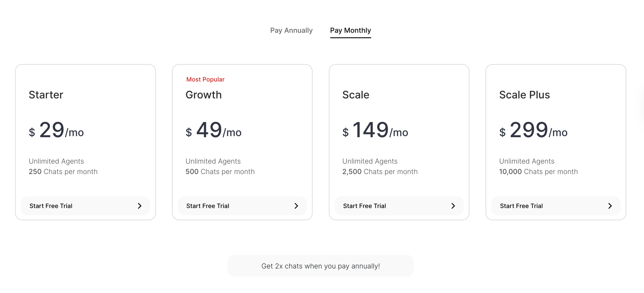The image size is (644, 293).
Task: Click the chevron arrow on Scale Plus's trial button
Action: [x=610, y=206]
